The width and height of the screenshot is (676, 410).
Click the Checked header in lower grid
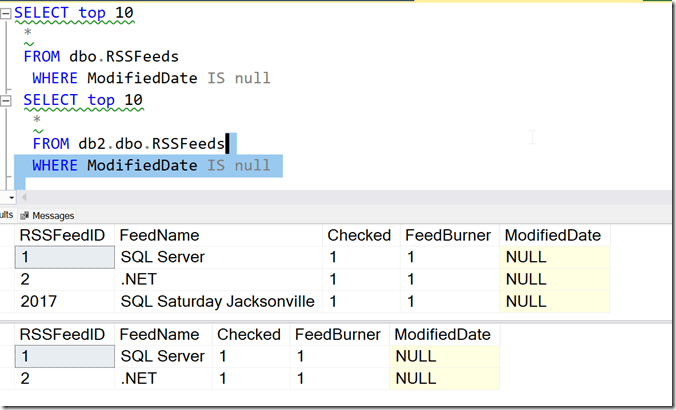pos(251,335)
